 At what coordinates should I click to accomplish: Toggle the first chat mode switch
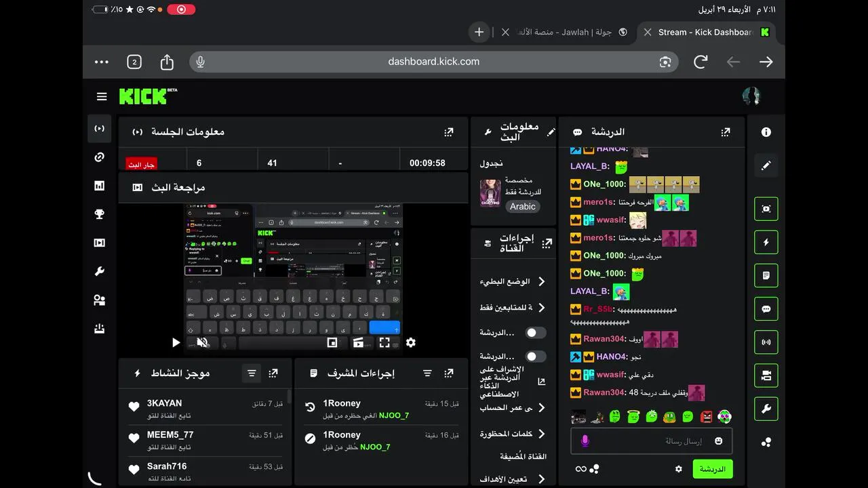coord(536,333)
